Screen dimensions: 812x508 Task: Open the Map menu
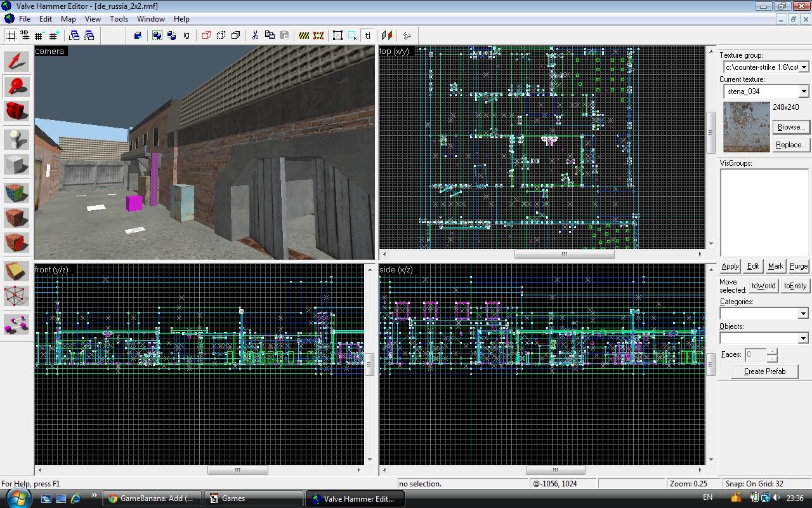[69, 19]
